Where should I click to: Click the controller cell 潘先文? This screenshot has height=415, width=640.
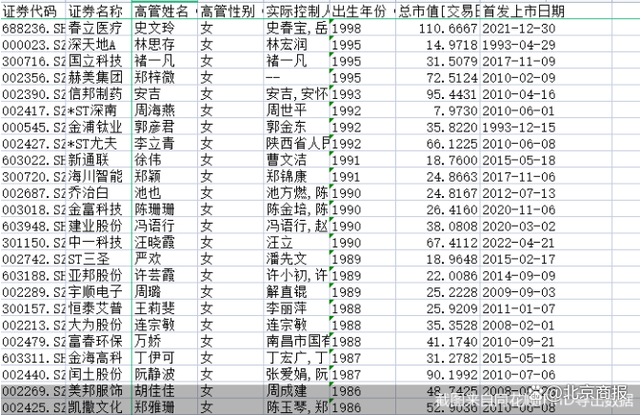(296, 259)
